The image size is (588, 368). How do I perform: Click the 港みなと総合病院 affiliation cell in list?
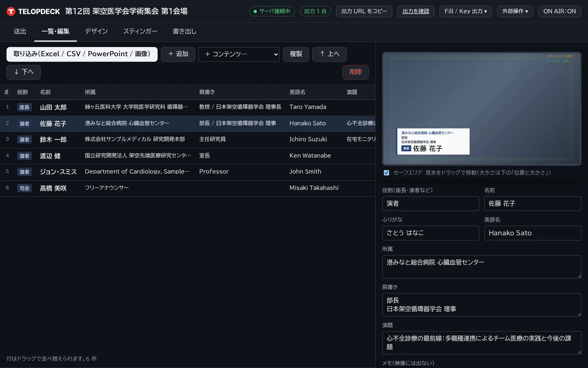click(x=127, y=123)
